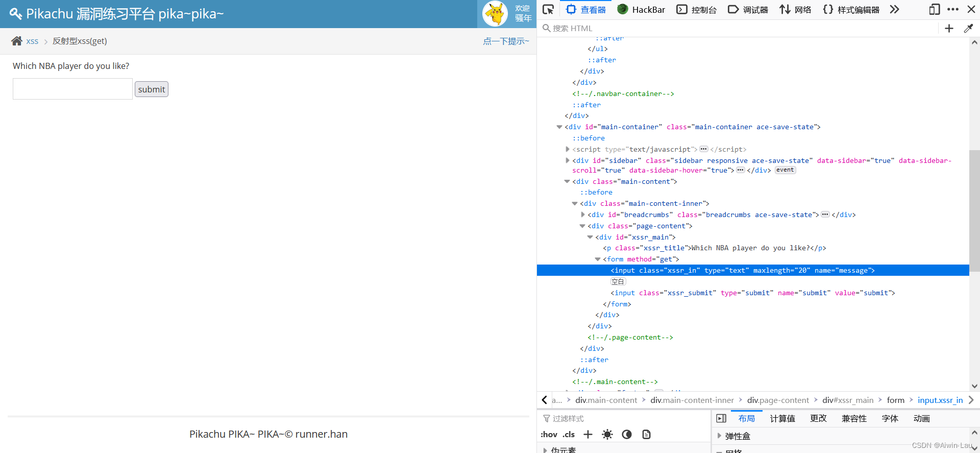This screenshot has width=980, height=453.
Task: Click the home icon in page breadcrumb
Action: point(17,41)
